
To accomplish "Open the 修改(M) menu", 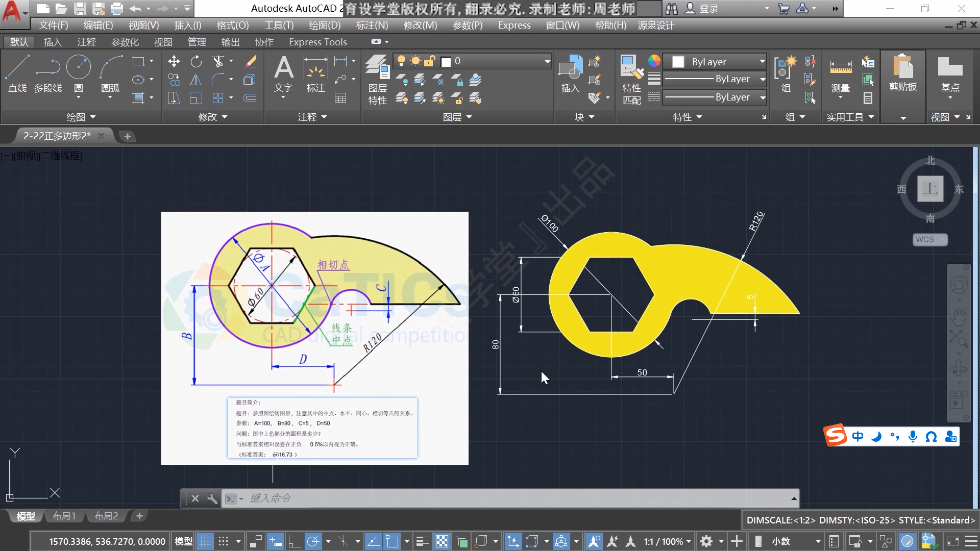I will coord(420,26).
